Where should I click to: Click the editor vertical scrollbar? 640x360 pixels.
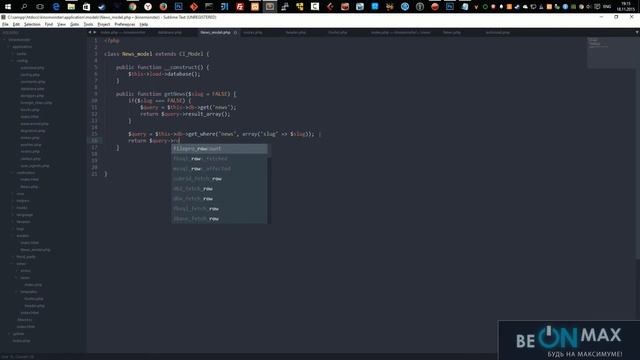point(638,147)
